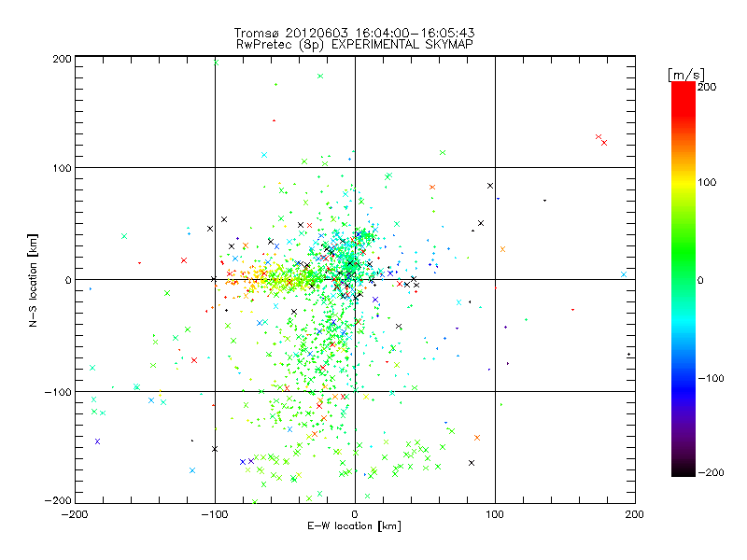
Task: Click the y-axis tick label '0'
Action: tap(68, 280)
